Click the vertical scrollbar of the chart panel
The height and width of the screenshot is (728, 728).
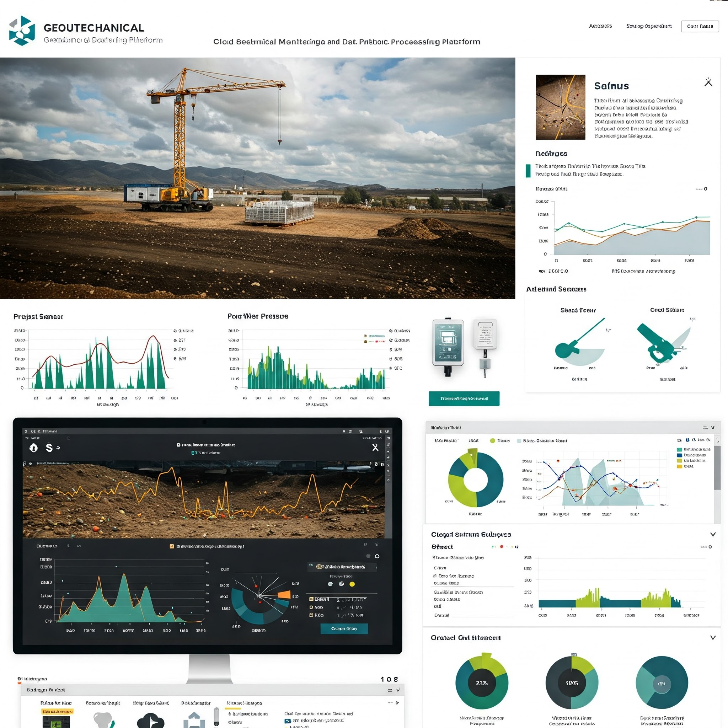(717, 468)
